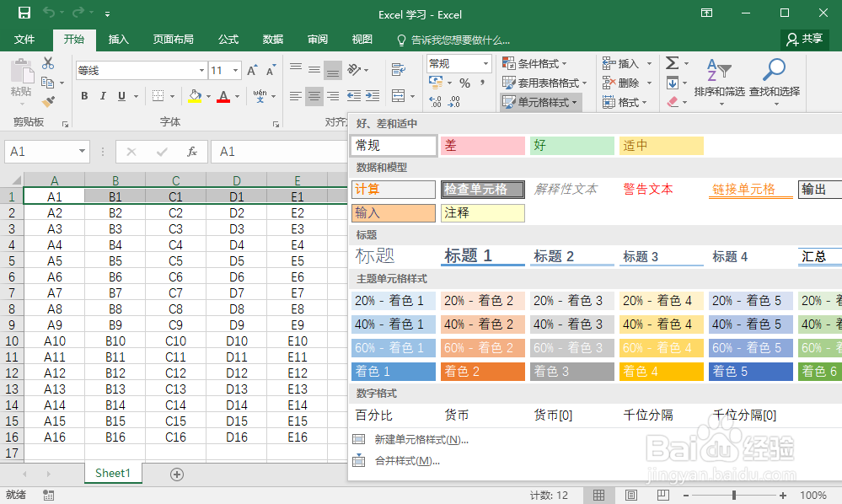Toggle Underline formatting
The height and width of the screenshot is (504, 842).
(x=122, y=96)
